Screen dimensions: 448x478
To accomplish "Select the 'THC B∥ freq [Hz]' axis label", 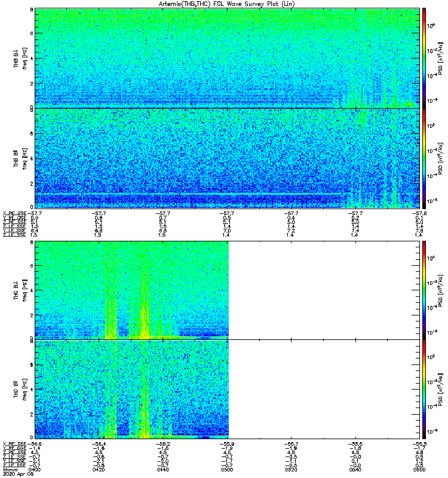I will [x=20, y=390].
